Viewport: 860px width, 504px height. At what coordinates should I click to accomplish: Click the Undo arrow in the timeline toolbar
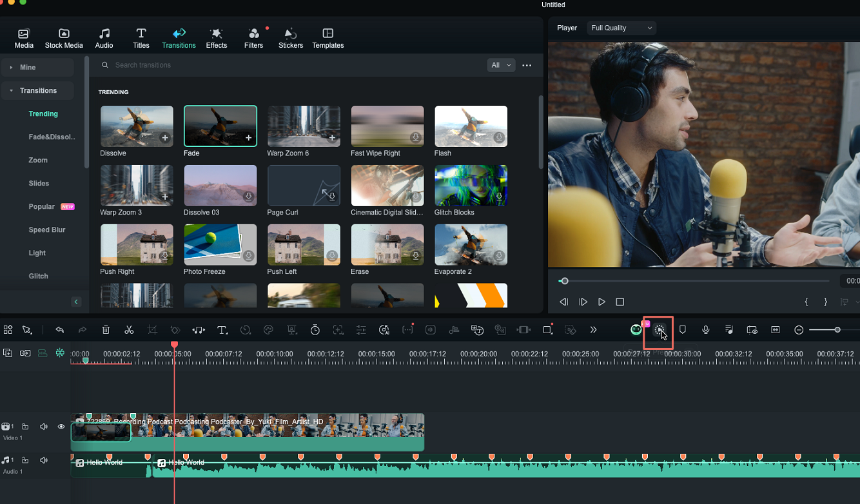pyautogui.click(x=59, y=329)
